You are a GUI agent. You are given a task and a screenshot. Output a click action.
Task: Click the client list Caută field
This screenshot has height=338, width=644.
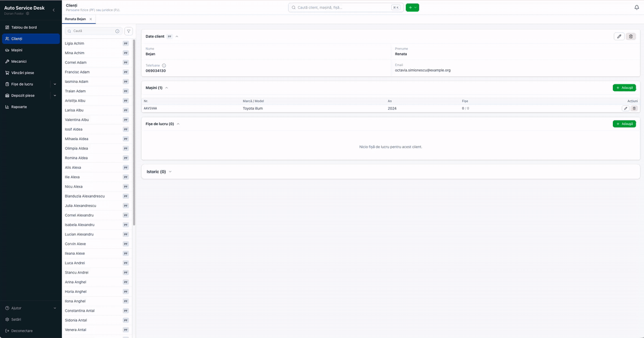[94, 31]
